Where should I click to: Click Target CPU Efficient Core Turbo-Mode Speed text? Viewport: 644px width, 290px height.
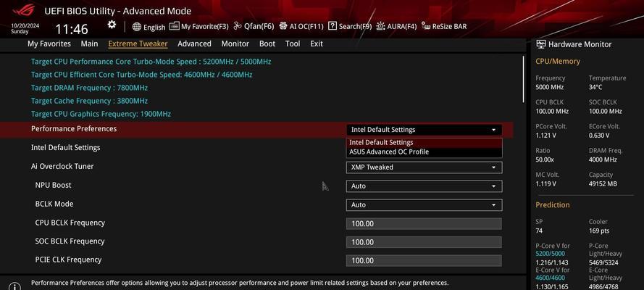pyautogui.click(x=142, y=75)
